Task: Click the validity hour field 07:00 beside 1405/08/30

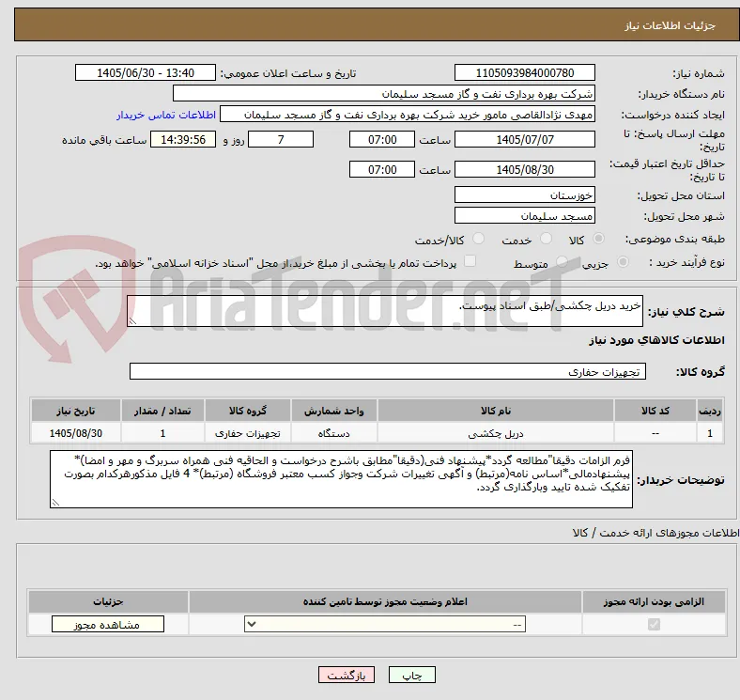Action: click(x=382, y=169)
